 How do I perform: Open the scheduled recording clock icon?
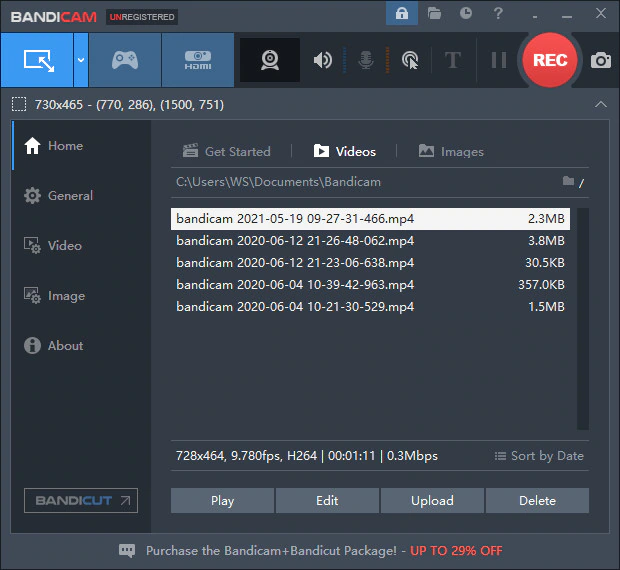466,13
